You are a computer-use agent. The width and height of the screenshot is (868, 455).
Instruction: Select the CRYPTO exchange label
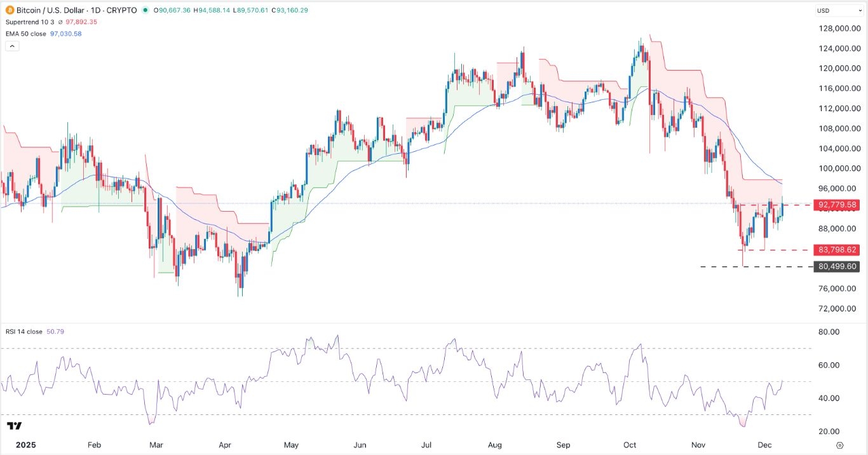coord(122,10)
